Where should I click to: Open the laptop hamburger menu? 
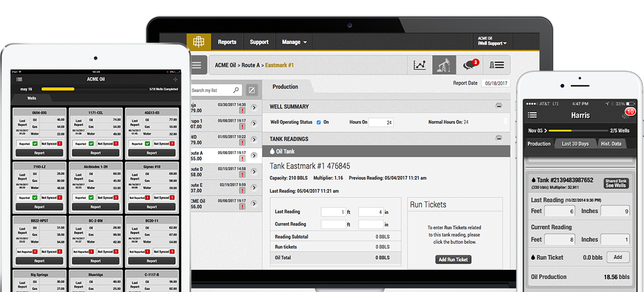[196, 65]
